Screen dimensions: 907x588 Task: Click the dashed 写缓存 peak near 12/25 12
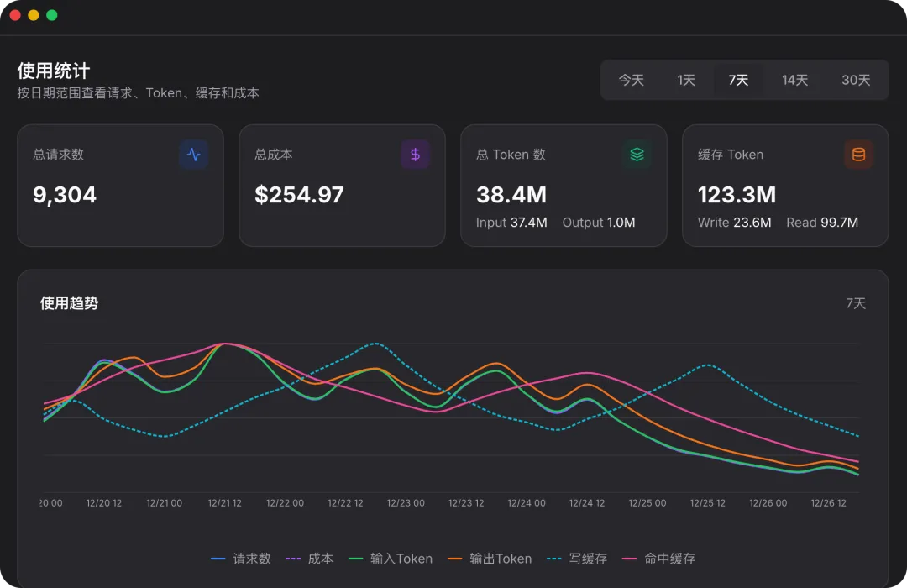707,365
